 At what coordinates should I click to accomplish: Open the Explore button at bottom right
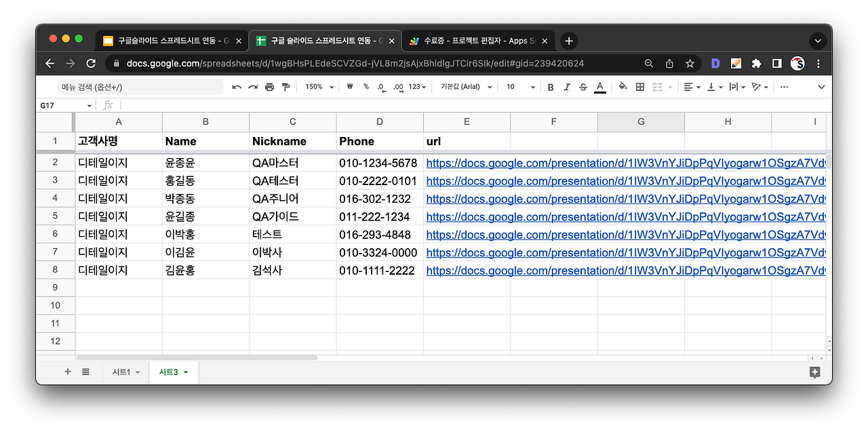[815, 372]
